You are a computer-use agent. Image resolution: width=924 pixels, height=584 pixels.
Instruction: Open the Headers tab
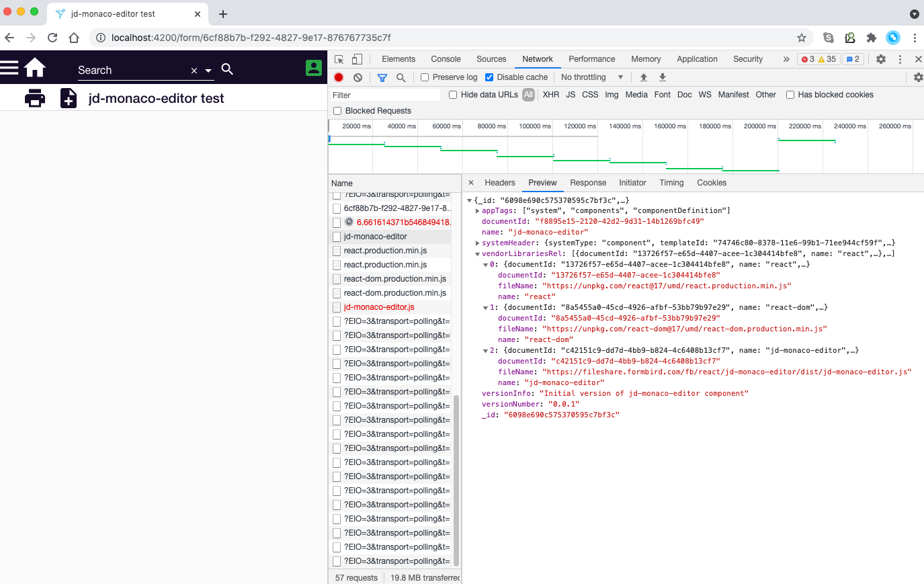click(x=499, y=183)
